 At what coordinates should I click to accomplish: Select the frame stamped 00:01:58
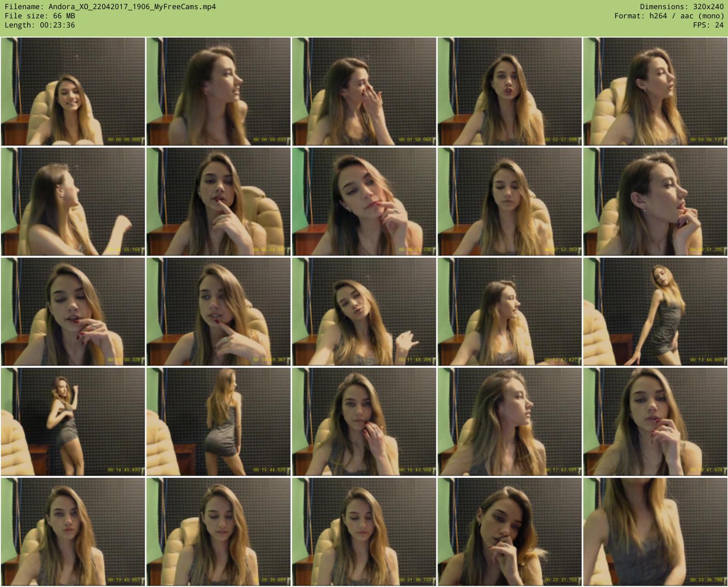pyautogui.click(x=364, y=92)
